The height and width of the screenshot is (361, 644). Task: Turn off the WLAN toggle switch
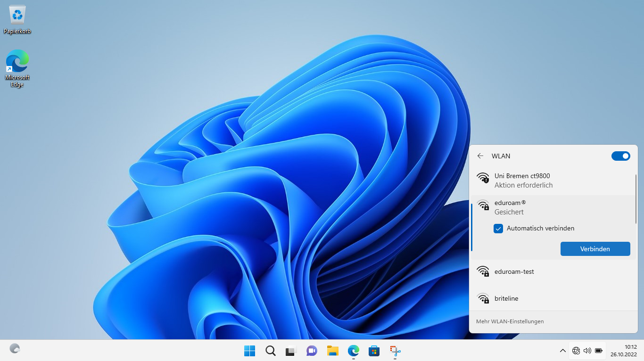click(x=620, y=156)
